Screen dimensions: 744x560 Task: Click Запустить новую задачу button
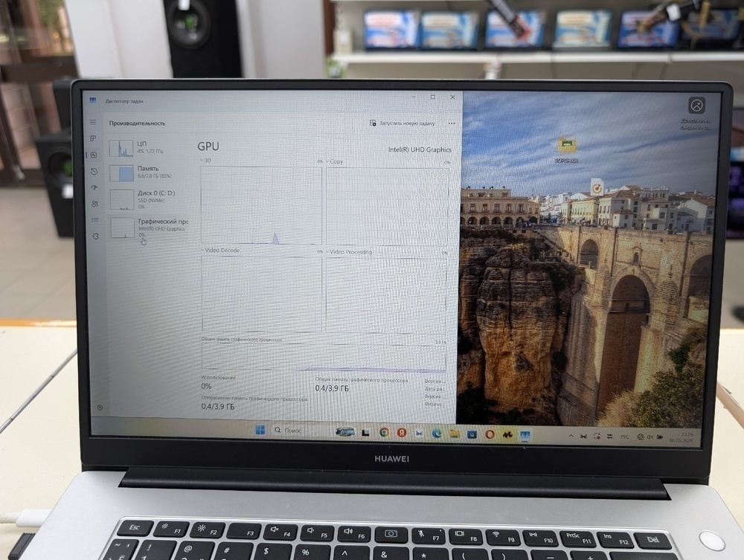(x=402, y=123)
